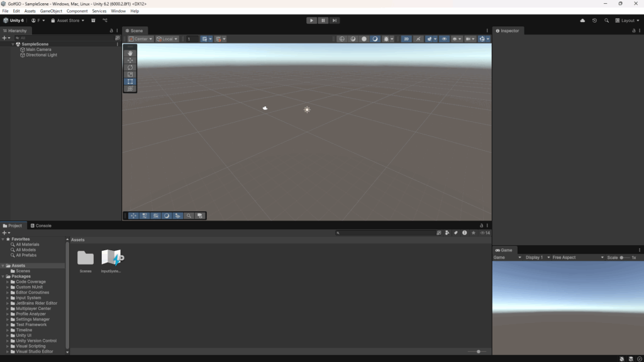Click the global search magnifier icon
The image size is (644, 362).
click(x=606, y=20)
